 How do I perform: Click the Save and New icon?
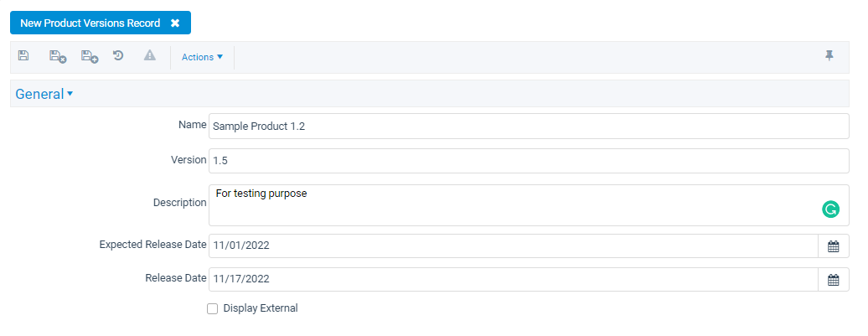90,56
